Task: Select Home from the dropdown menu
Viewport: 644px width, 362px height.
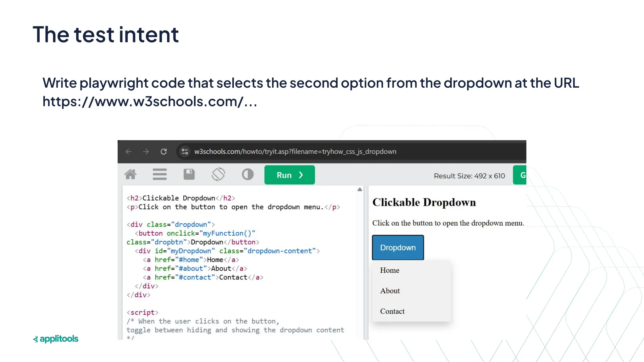Action: [x=412, y=270]
